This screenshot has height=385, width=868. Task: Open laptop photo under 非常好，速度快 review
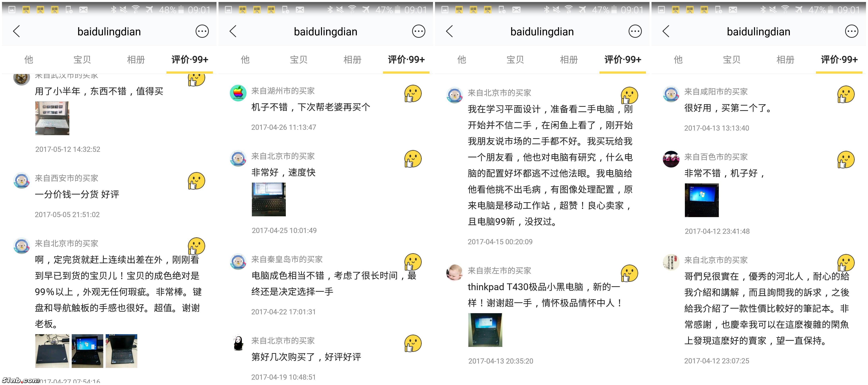[269, 199]
